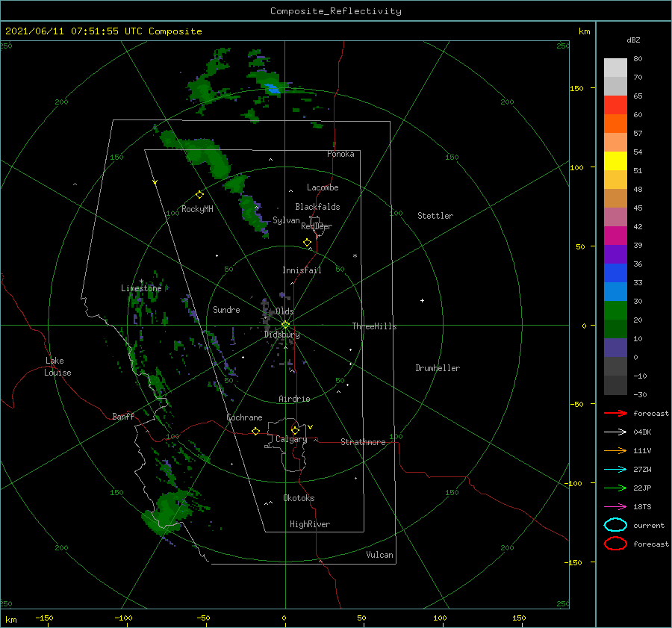Select the orange 111V arrow legend entry
The height and width of the screenshot is (628, 672).
click(x=615, y=450)
